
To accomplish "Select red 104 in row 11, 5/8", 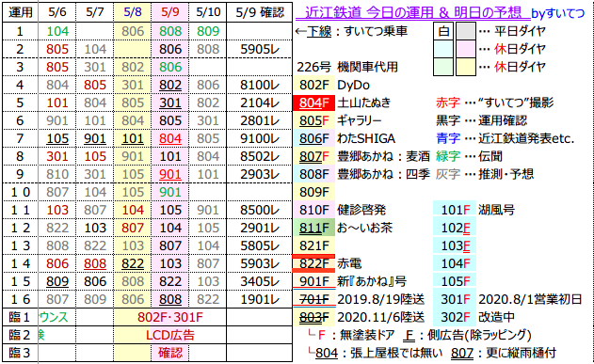I will point(133,210).
